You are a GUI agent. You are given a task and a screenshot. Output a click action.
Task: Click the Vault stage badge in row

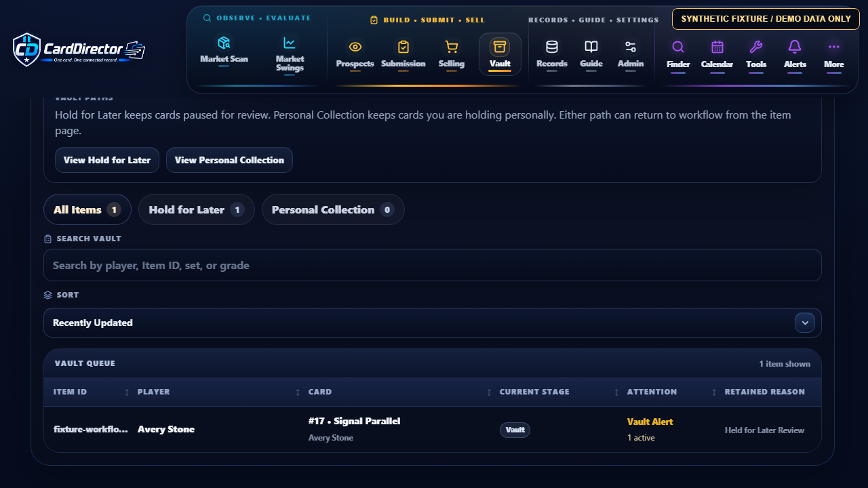click(515, 430)
